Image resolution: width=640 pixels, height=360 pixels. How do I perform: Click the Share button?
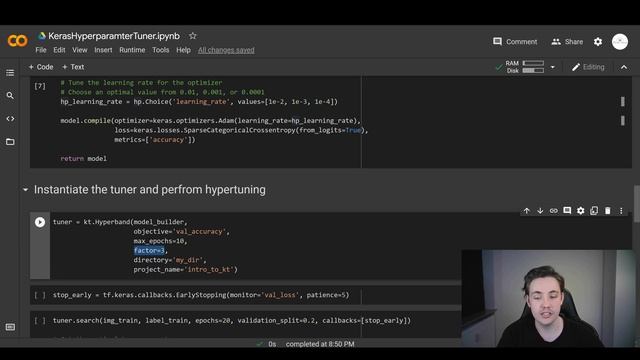pyautogui.click(x=567, y=42)
